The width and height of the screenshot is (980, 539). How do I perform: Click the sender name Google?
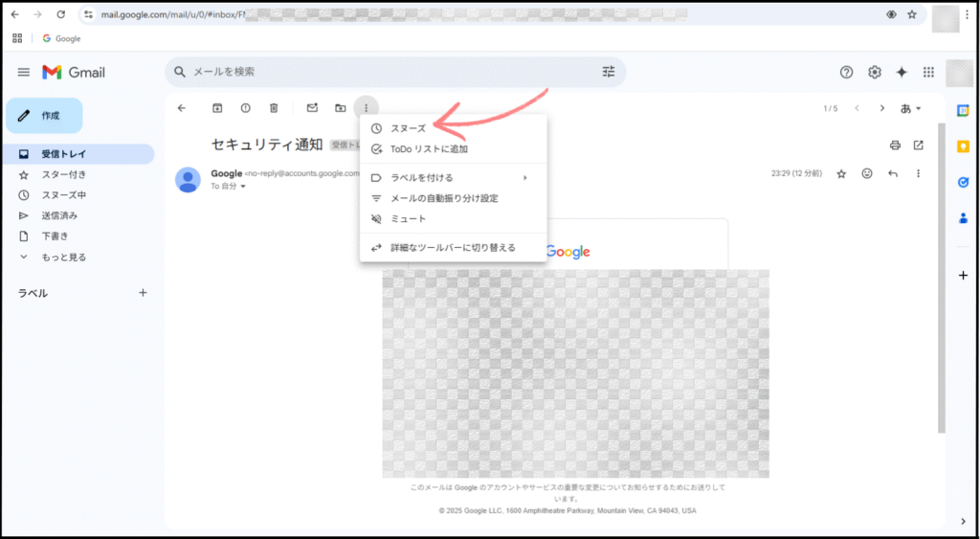point(226,173)
